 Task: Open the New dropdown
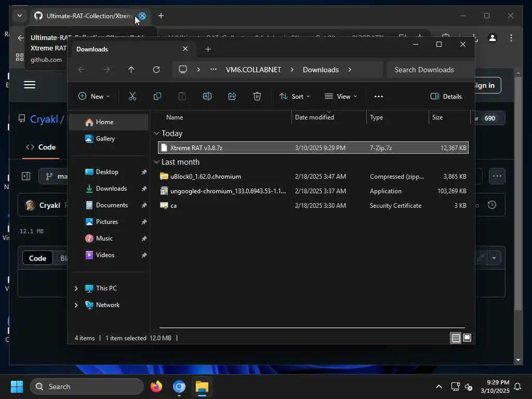point(94,96)
